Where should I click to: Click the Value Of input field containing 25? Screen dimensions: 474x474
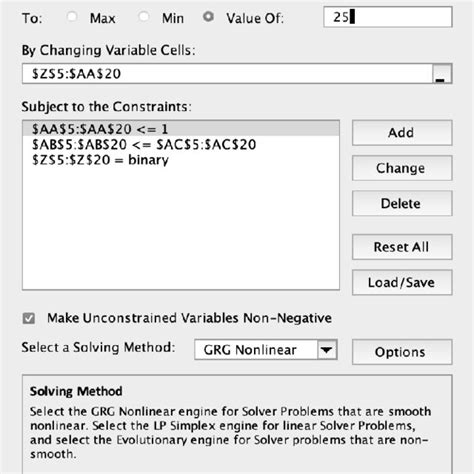[x=388, y=17]
